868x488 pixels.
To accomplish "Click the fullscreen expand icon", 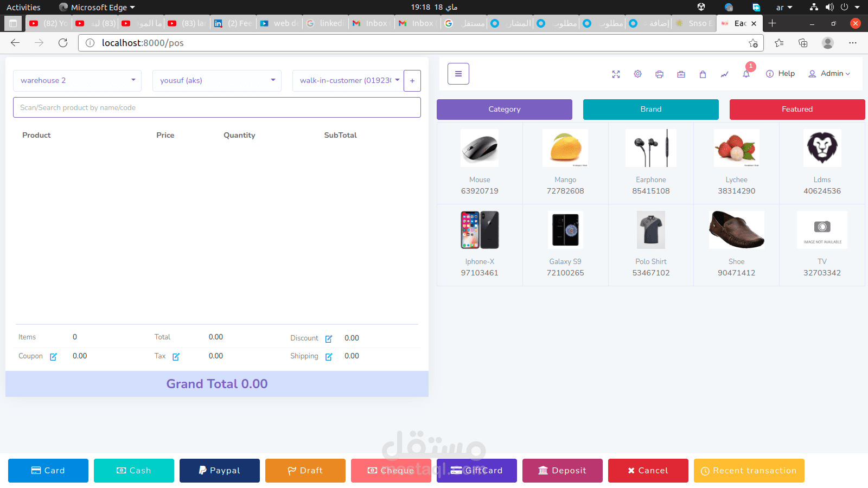I will (616, 74).
